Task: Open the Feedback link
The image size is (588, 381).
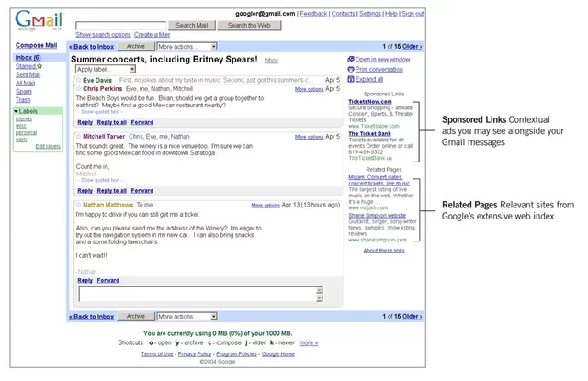Action: pyautogui.click(x=313, y=14)
